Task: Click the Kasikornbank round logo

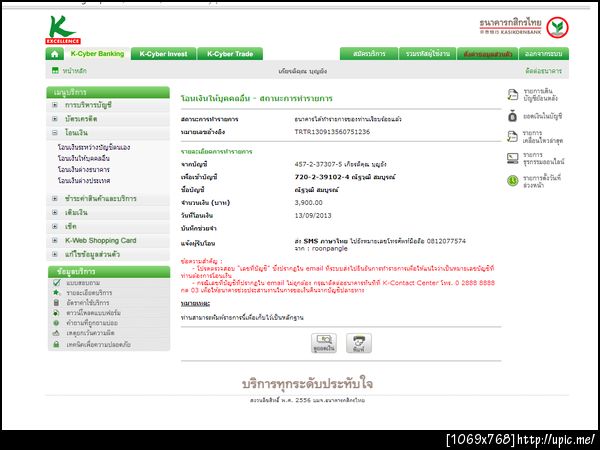Action: point(557,28)
